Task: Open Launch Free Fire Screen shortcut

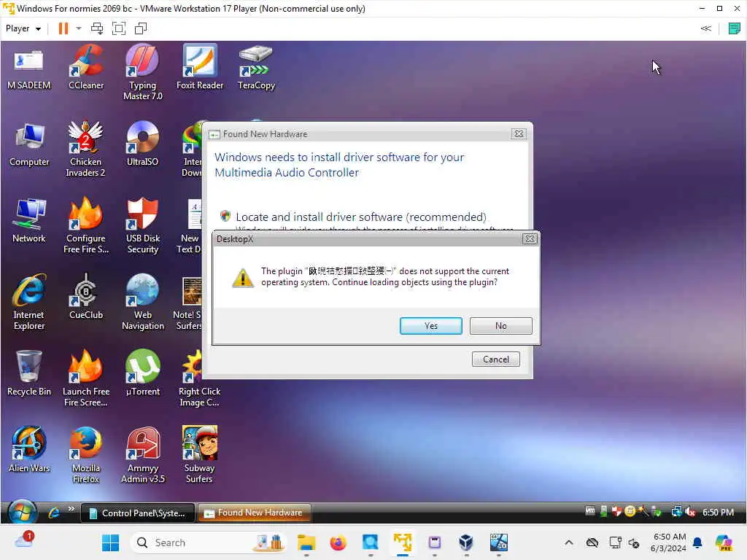Action: (86, 379)
